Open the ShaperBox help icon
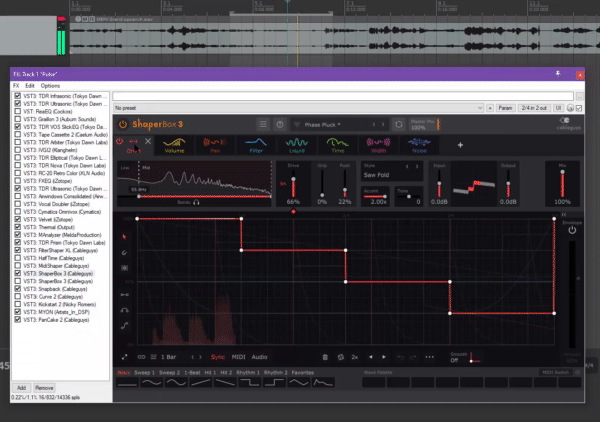Screen dimensions: 600x422 280,124
